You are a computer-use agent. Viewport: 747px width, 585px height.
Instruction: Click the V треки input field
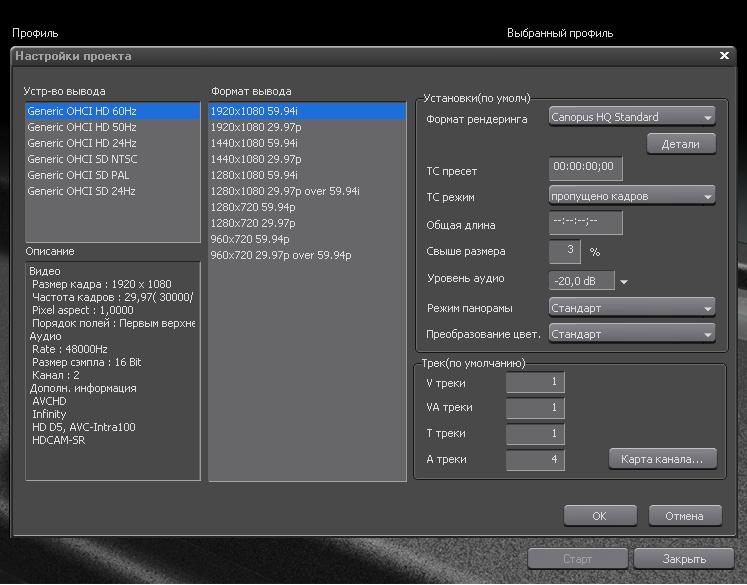pos(535,382)
